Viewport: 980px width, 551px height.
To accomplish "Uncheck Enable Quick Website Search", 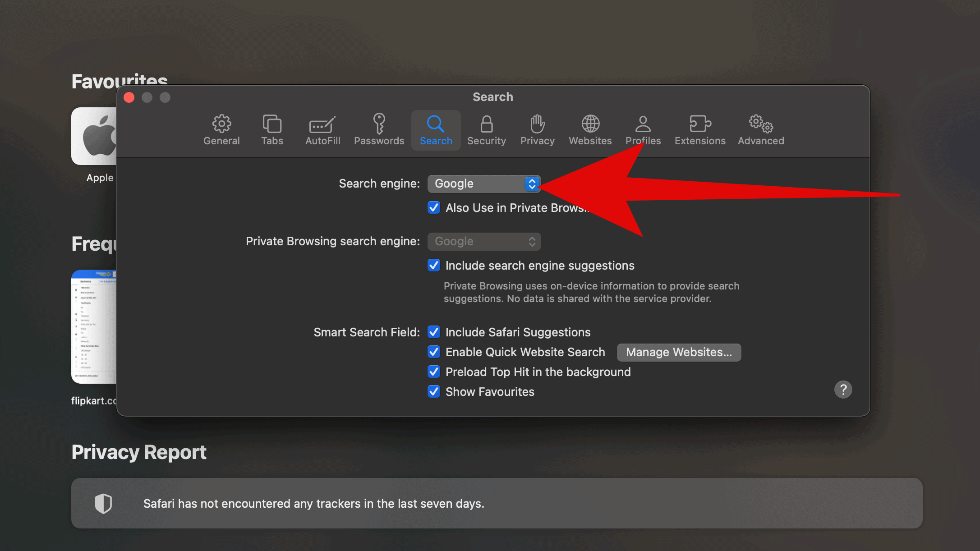I will [x=434, y=352].
